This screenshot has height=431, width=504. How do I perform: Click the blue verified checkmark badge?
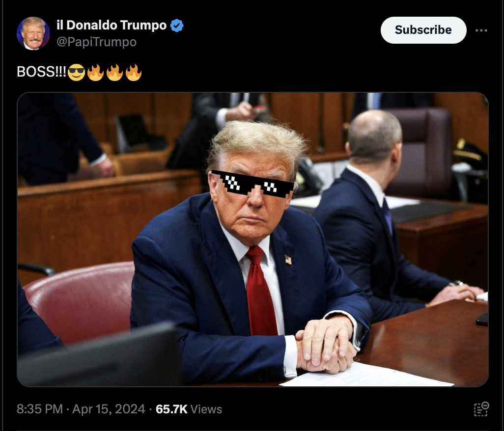tap(177, 26)
